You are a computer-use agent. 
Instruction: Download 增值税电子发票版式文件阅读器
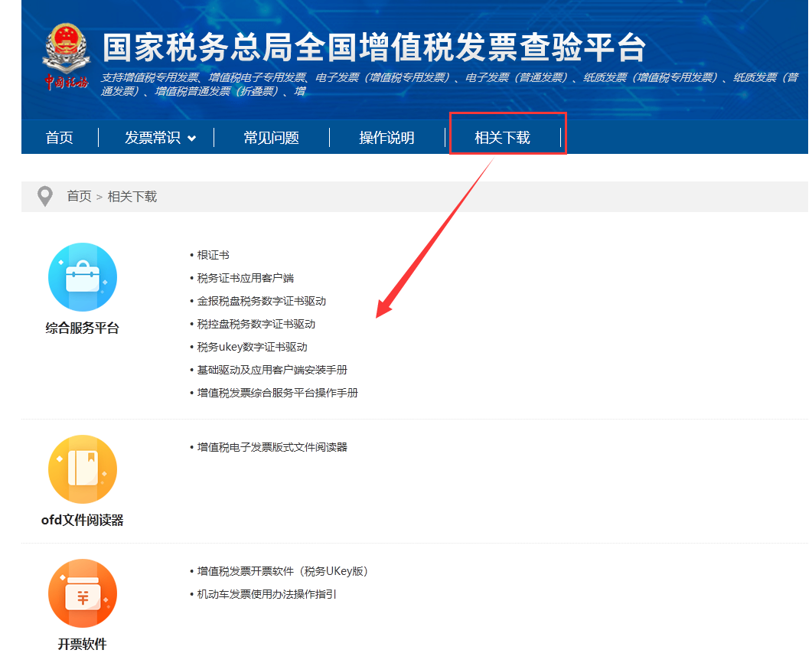272,447
